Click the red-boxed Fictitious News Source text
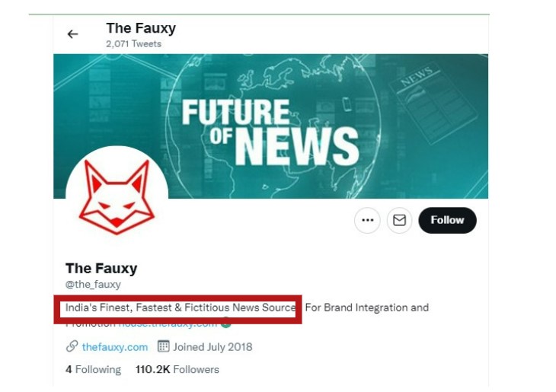 click(x=180, y=308)
